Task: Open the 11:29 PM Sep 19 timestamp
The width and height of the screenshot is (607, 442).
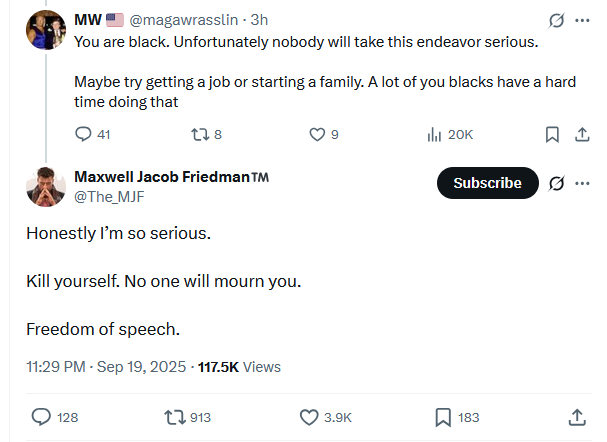Action: point(106,367)
